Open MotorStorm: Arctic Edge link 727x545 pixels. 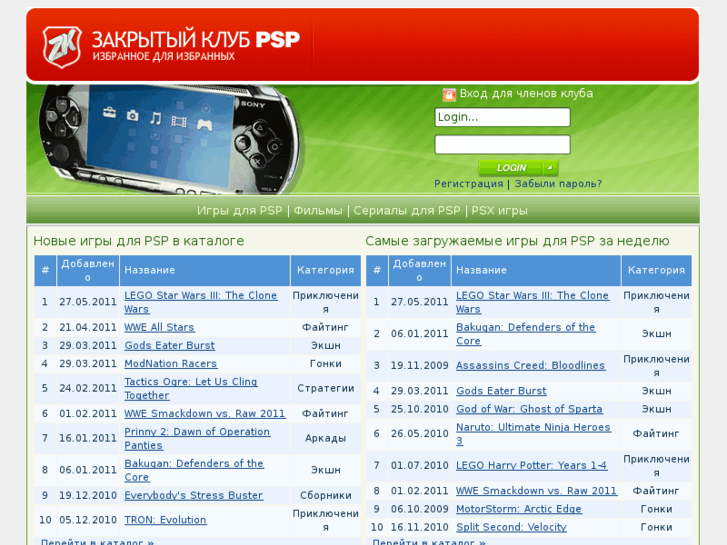tap(518, 509)
